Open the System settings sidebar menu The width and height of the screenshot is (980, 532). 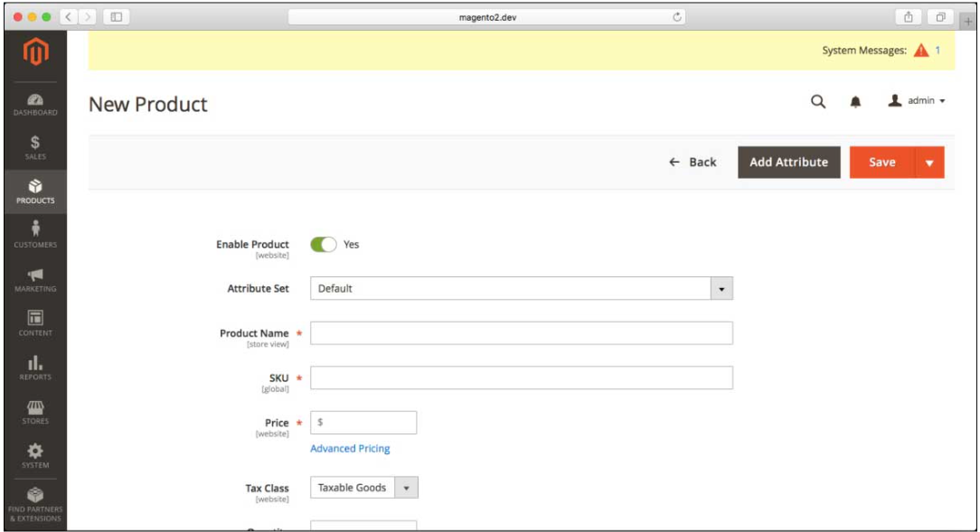34,456
